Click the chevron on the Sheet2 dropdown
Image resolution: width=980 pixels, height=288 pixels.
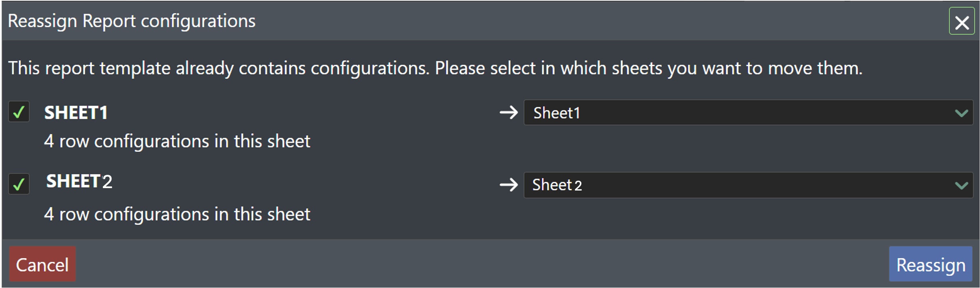coord(961,186)
